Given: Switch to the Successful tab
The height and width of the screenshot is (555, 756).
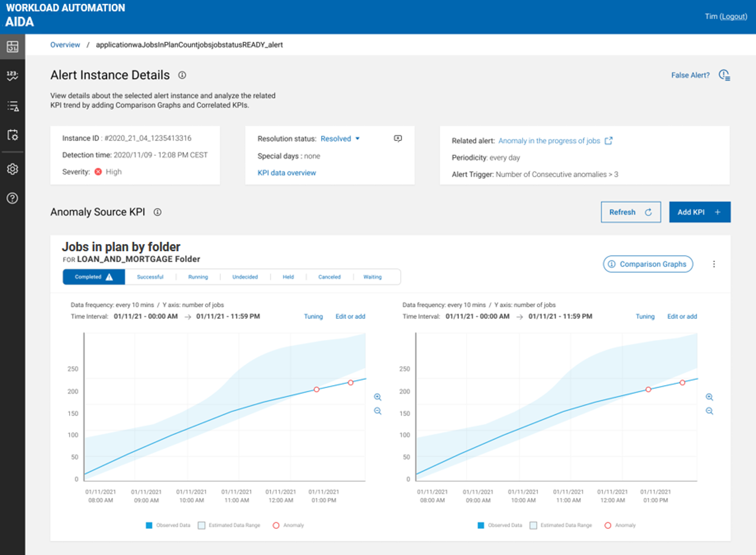Looking at the screenshot, I should tap(150, 277).
